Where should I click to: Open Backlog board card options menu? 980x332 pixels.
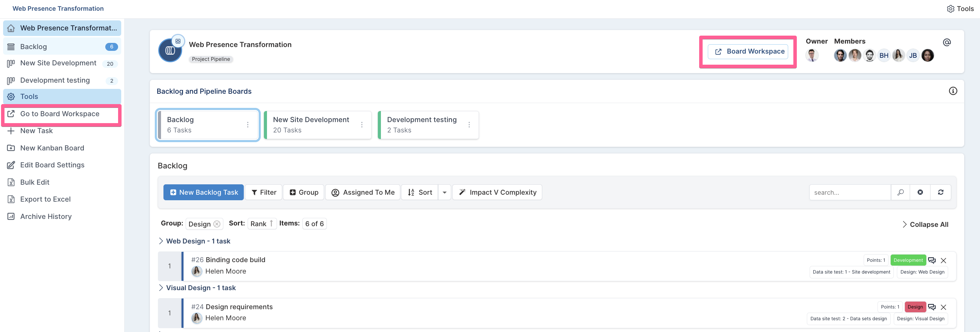coord(248,124)
